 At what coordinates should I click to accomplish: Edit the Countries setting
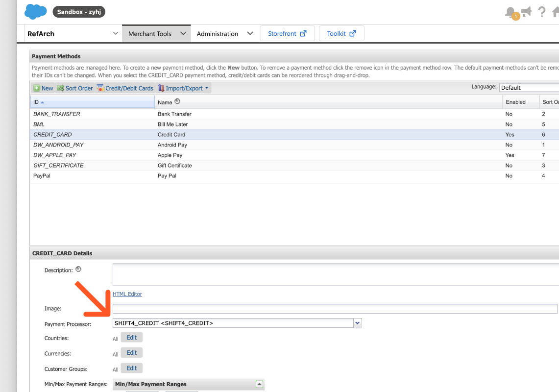tap(132, 338)
